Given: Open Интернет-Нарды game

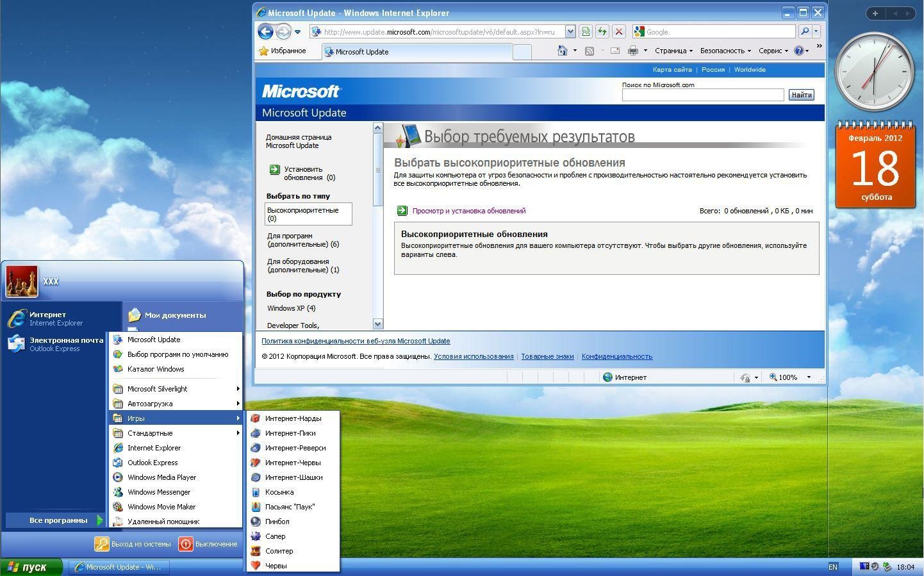Looking at the screenshot, I should (x=293, y=418).
